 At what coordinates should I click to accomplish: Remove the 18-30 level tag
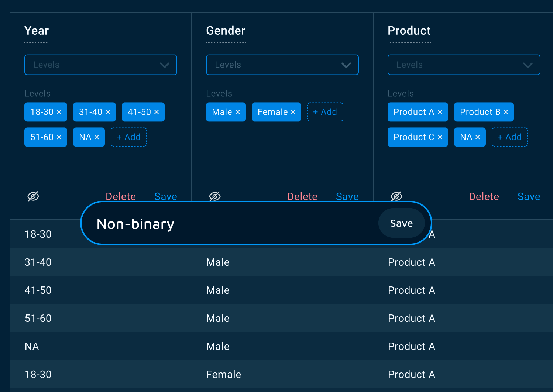coord(59,112)
